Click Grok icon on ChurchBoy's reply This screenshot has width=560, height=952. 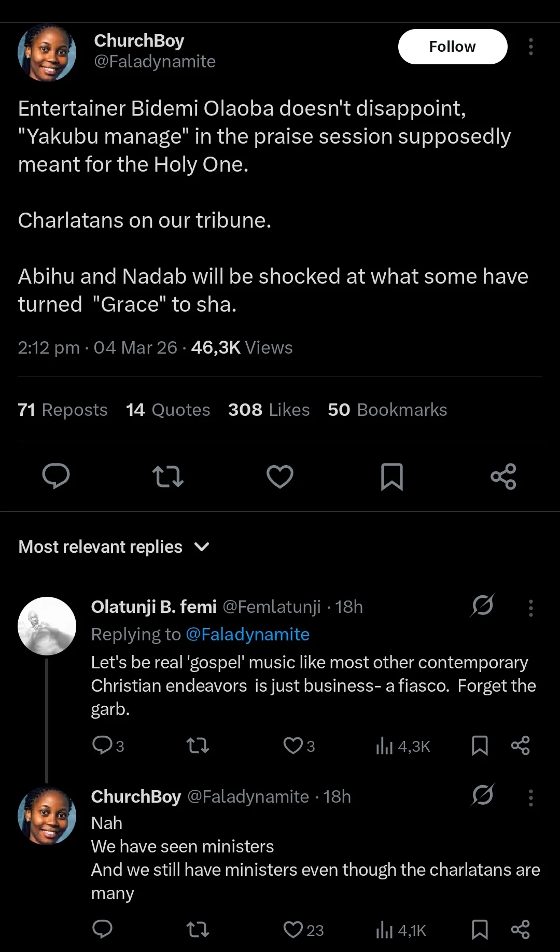483,795
